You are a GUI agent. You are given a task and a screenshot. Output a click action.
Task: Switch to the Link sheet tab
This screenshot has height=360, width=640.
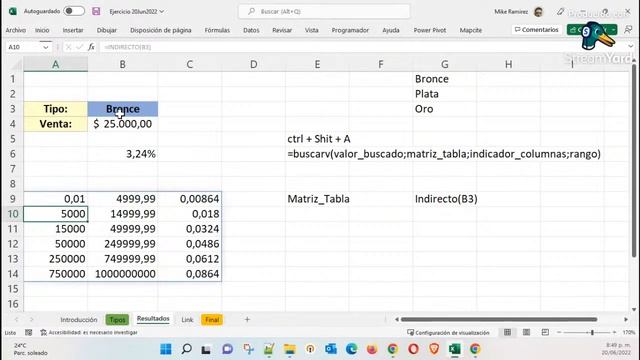[187, 320]
